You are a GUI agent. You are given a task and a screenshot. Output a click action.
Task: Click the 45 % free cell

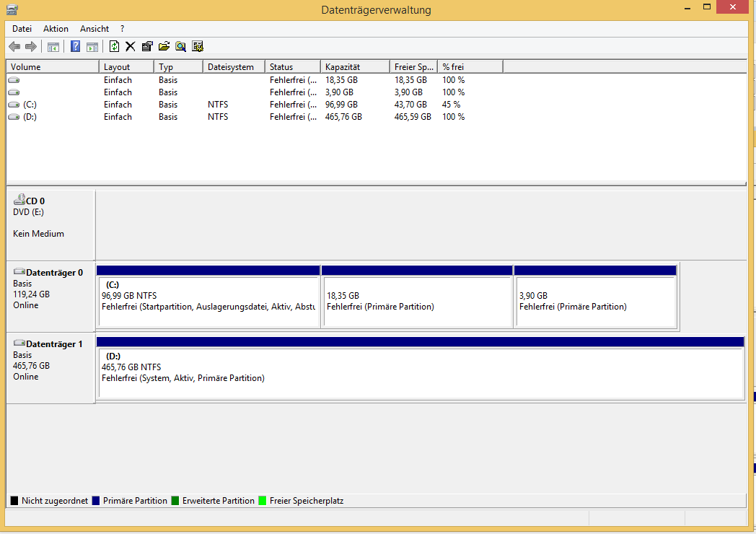452,105
